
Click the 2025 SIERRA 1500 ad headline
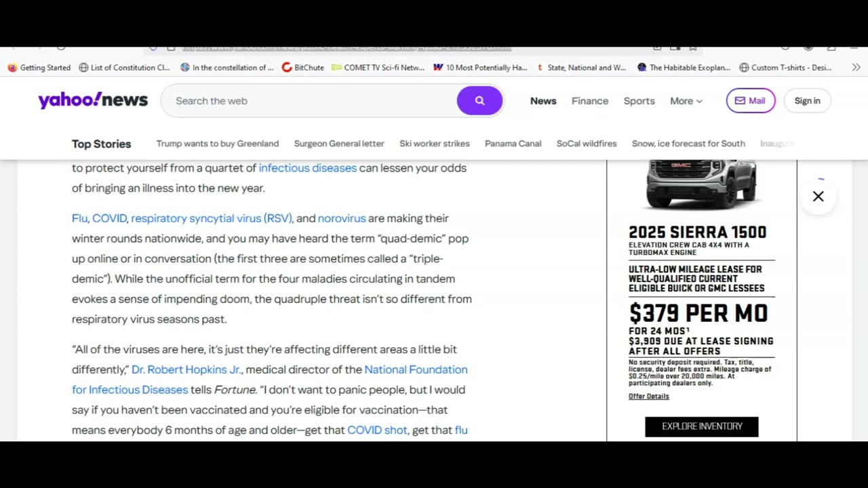(x=698, y=232)
